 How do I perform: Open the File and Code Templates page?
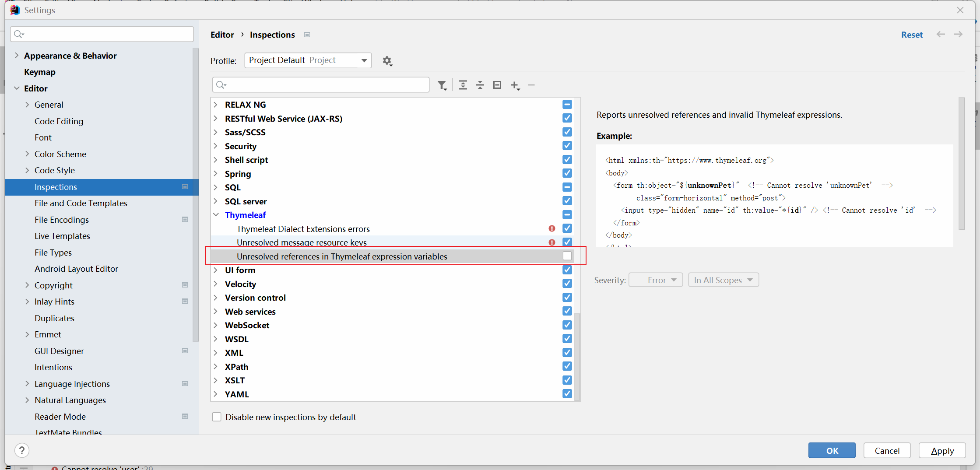click(81, 203)
